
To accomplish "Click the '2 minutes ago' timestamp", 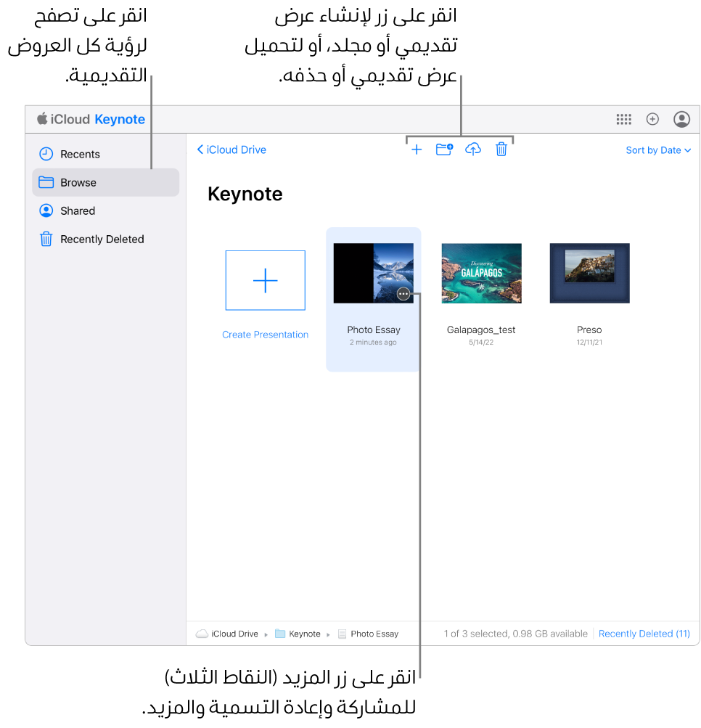I will click(373, 342).
